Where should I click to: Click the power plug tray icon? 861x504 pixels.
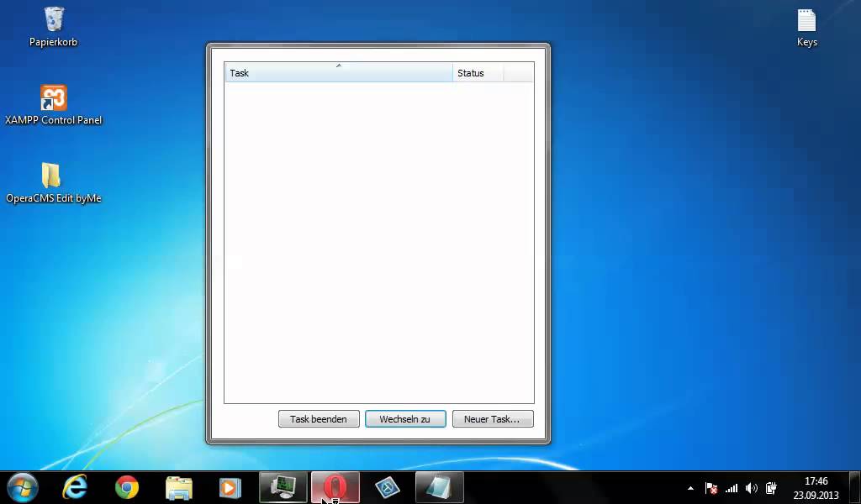(x=771, y=488)
